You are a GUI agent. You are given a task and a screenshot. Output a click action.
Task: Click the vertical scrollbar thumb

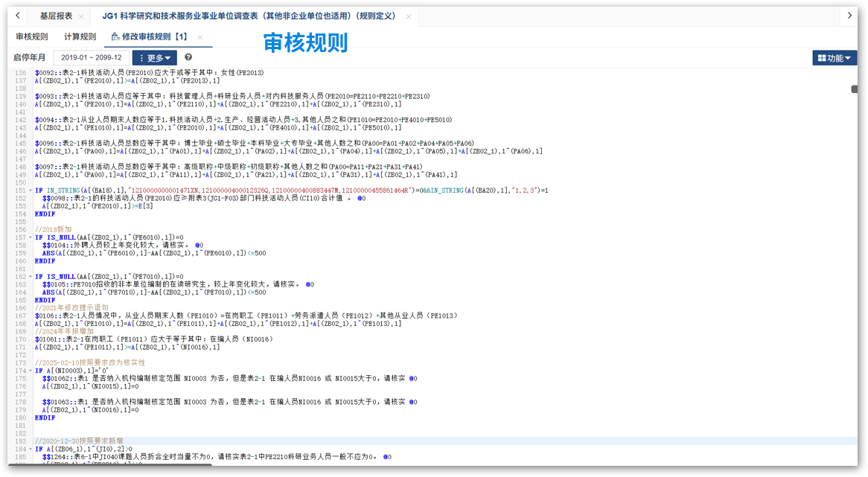coord(855,89)
